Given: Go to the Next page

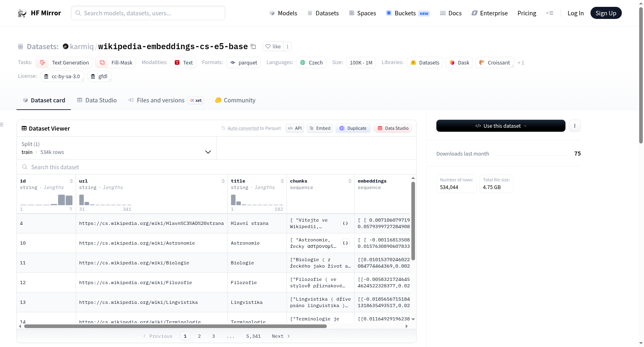Looking at the screenshot, I should coord(281,336).
